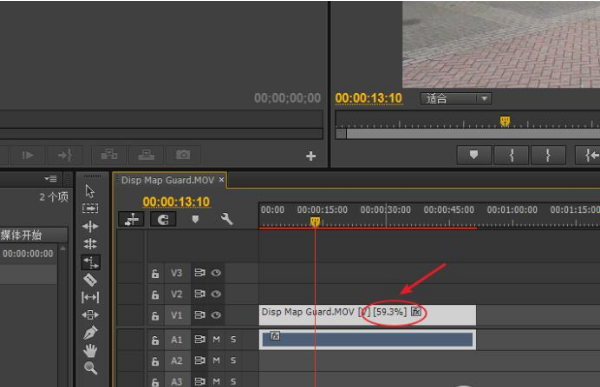Toggle lock on track A2
600x387 pixels.
[x=155, y=361]
